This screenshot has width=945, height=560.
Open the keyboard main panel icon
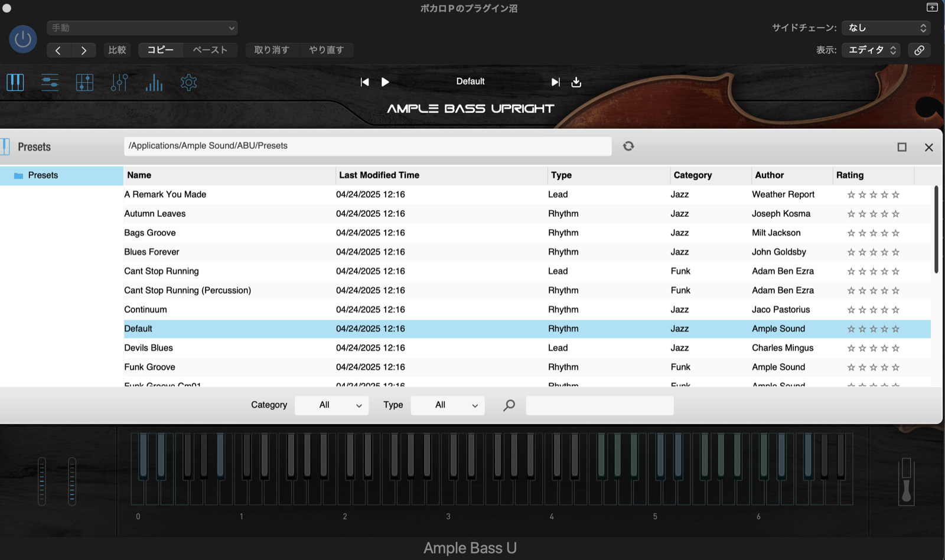point(15,82)
